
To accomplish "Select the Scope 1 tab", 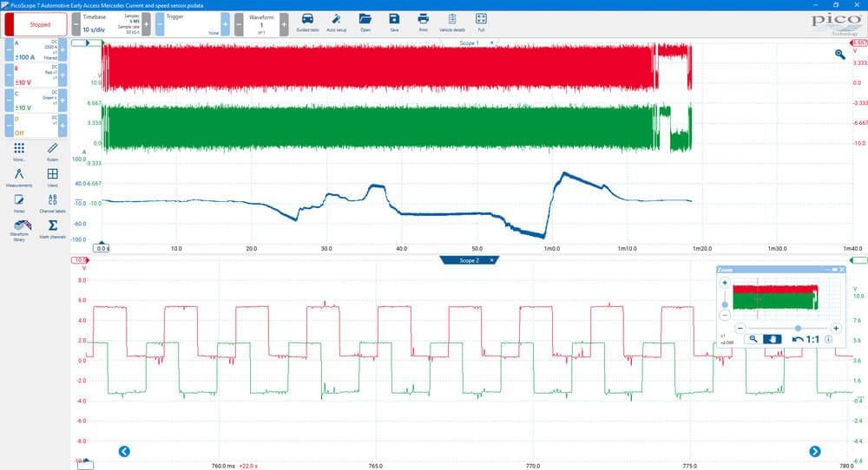I will point(469,42).
